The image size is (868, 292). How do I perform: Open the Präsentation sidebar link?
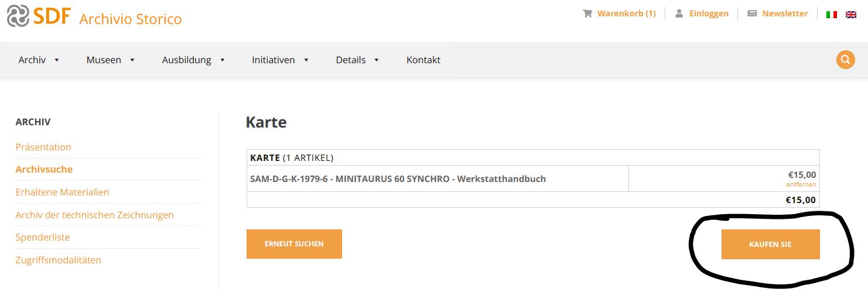click(x=43, y=147)
